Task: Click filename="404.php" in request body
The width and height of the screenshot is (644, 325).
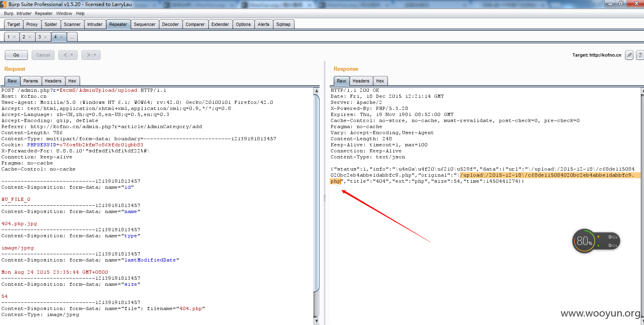Action: coord(176,308)
